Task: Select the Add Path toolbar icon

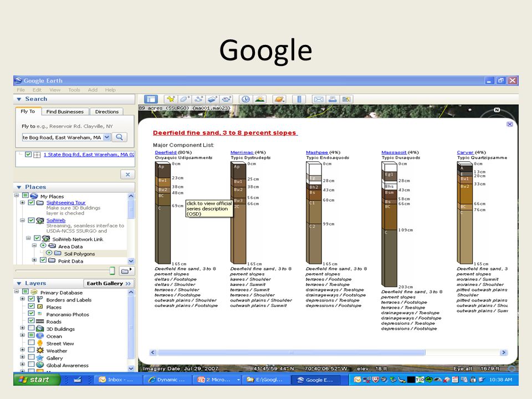Action: click(199, 99)
